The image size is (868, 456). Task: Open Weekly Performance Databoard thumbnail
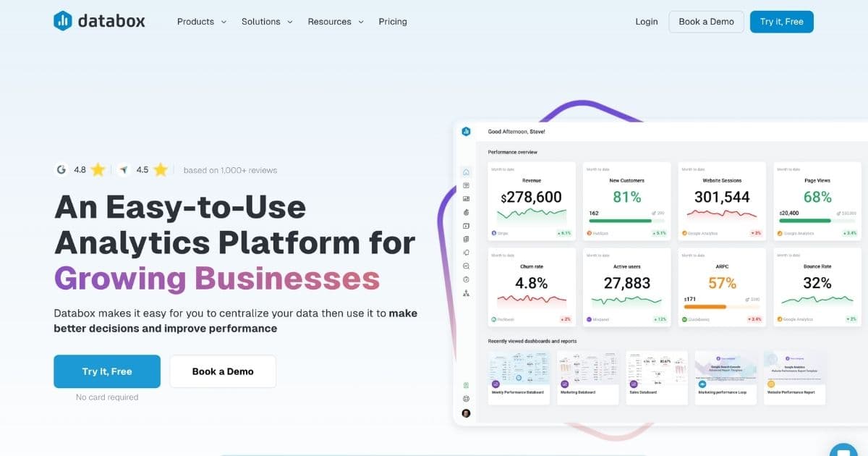[519, 378]
